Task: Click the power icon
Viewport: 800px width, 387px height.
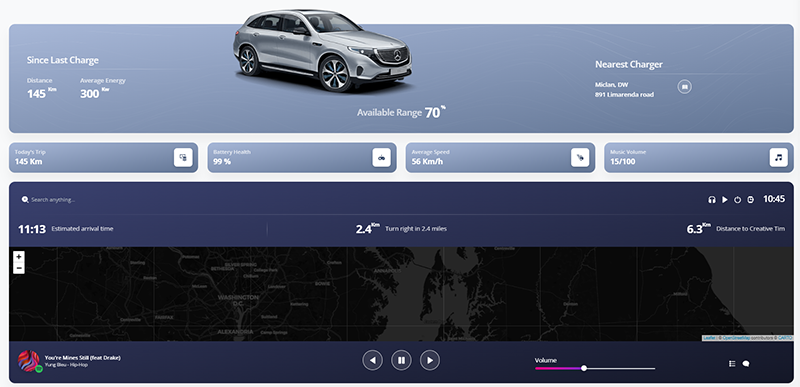Action: click(737, 200)
